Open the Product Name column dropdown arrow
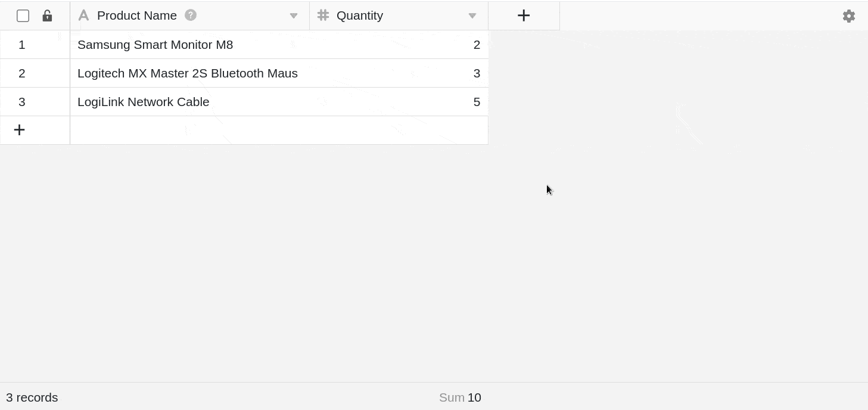868x410 pixels. pyautogui.click(x=294, y=16)
